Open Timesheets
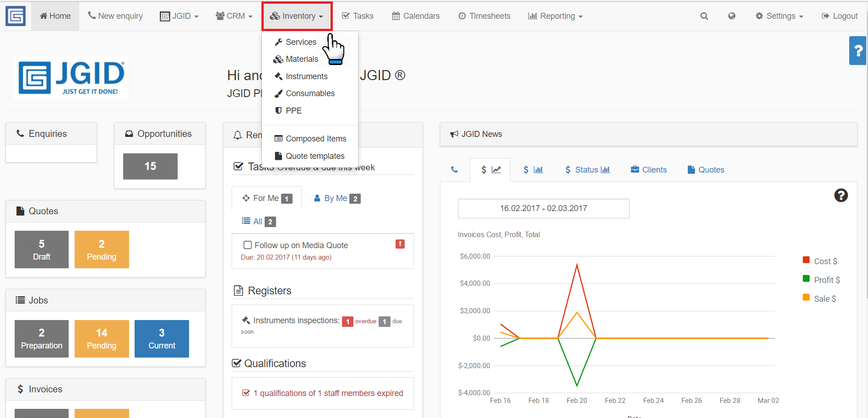868x418 pixels. (484, 16)
